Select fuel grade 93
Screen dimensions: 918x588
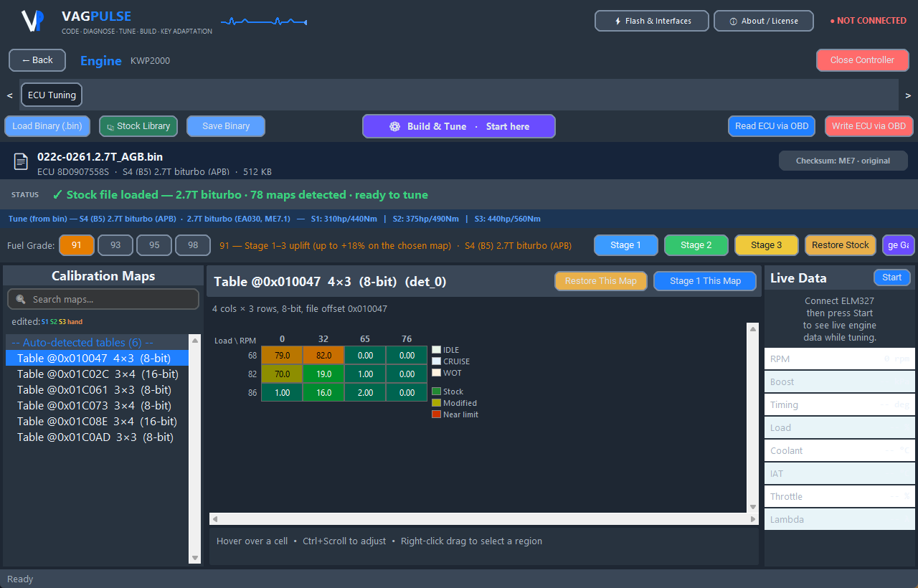pyautogui.click(x=115, y=245)
